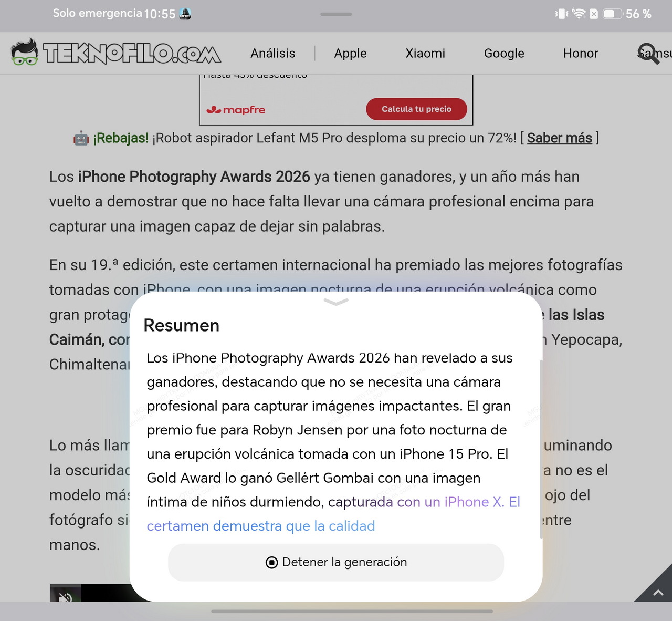The height and width of the screenshot is (621, 672).
Task: Collapse the Resumen panel with the chevron
Action: tap(336, 302)
